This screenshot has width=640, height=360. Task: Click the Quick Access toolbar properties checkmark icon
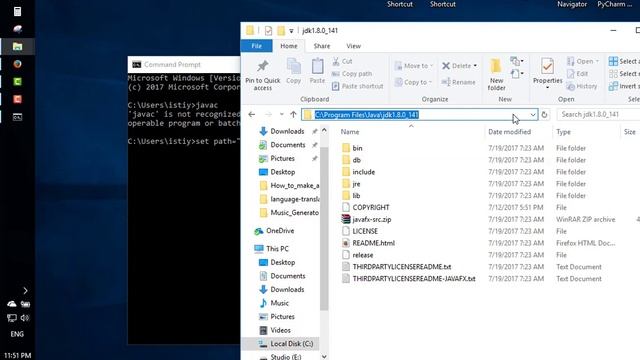point(268,31)
